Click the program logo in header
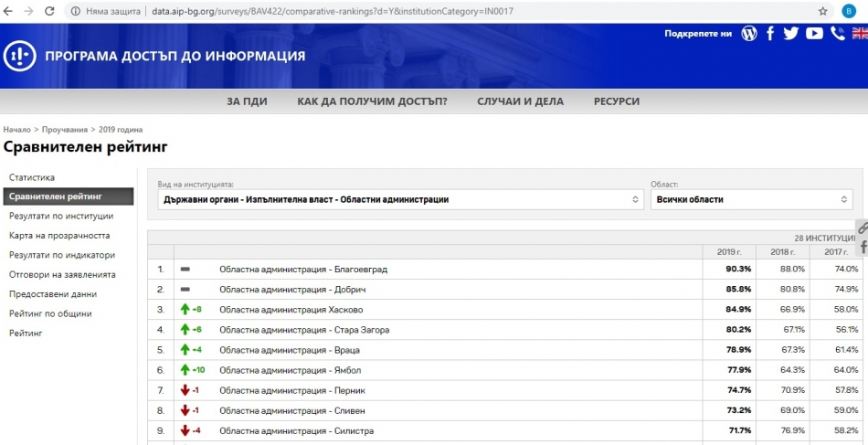The height and width of the screenshot is (445, 868). tap(20, 56)
